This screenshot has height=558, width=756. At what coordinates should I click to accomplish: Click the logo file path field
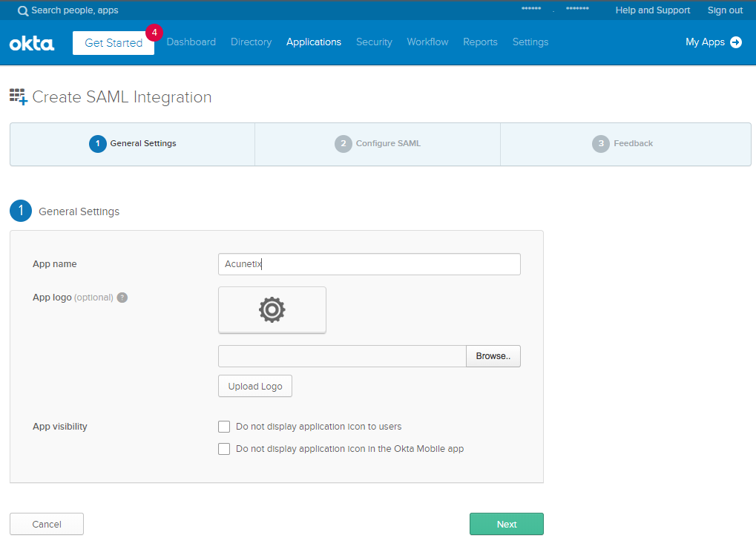coord(342,356)
